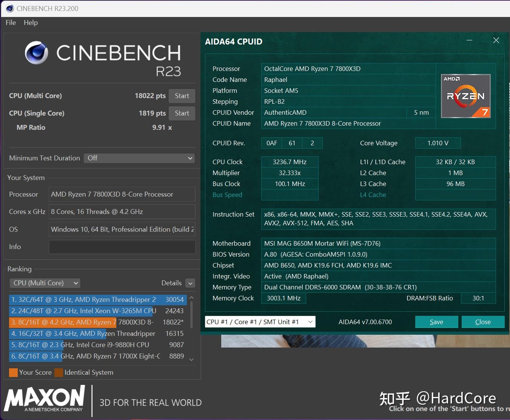The width and height of the screenshot is (510, 420).
Task: Select ranking row 2 Intel Xeon W-3265M
Action: [98, 311]
